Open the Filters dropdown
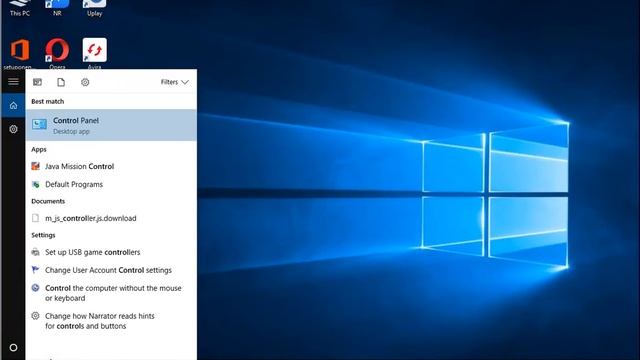This screenshot has width=640, height=360. pos(174,82)
